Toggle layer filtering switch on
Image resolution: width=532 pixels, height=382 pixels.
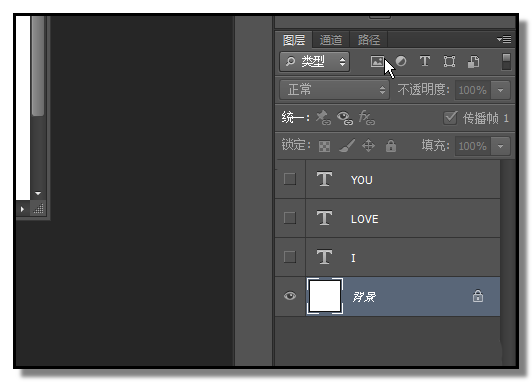(x=506, y=62)
